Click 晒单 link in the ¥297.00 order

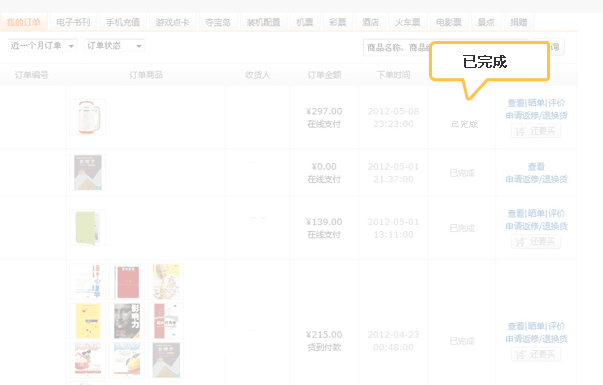tap(536, 103)
